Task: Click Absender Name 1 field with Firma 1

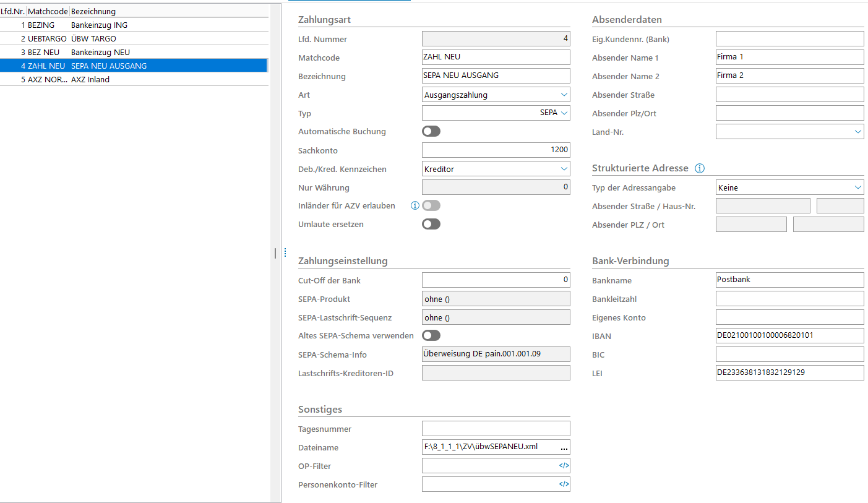Action: click(x=789, y=57)
